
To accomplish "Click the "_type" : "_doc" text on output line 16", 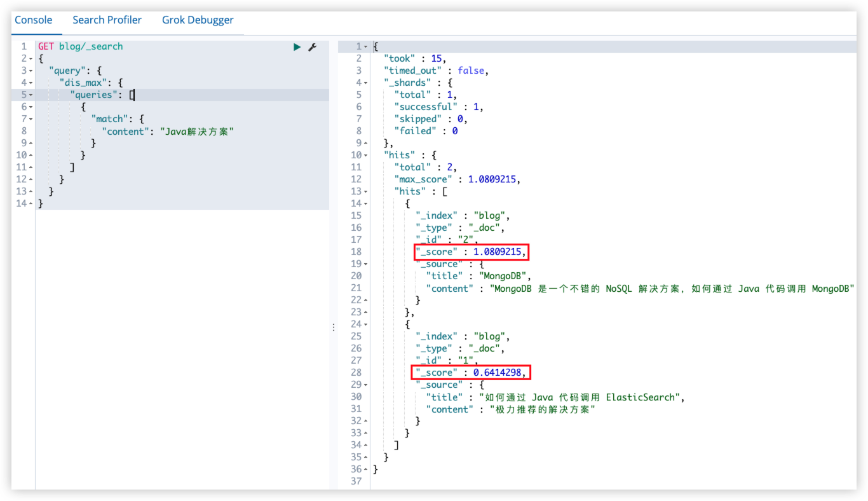I will tap(460, 228).
